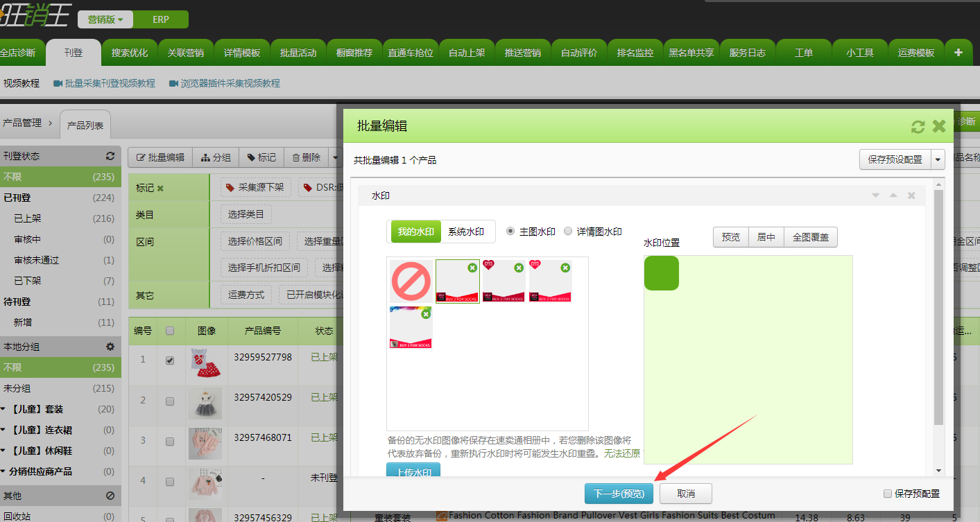Image resolution: width=980 pixels, height=522 pixels.
Task: Click the 批量编辑 toolbar button
Action: (x=160, y=157)
